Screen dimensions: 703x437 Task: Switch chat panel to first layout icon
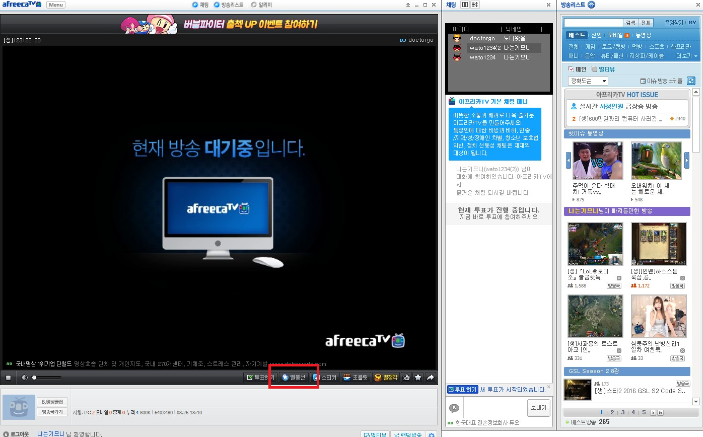point(465,4)
